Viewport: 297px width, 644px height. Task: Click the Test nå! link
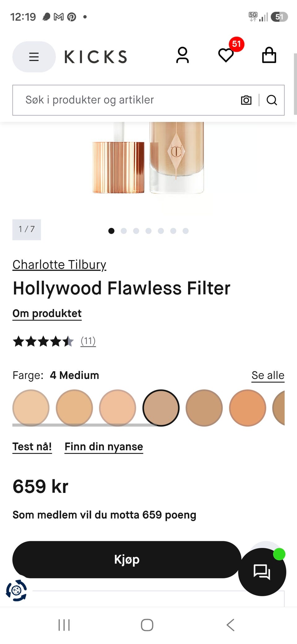point(32,447)
